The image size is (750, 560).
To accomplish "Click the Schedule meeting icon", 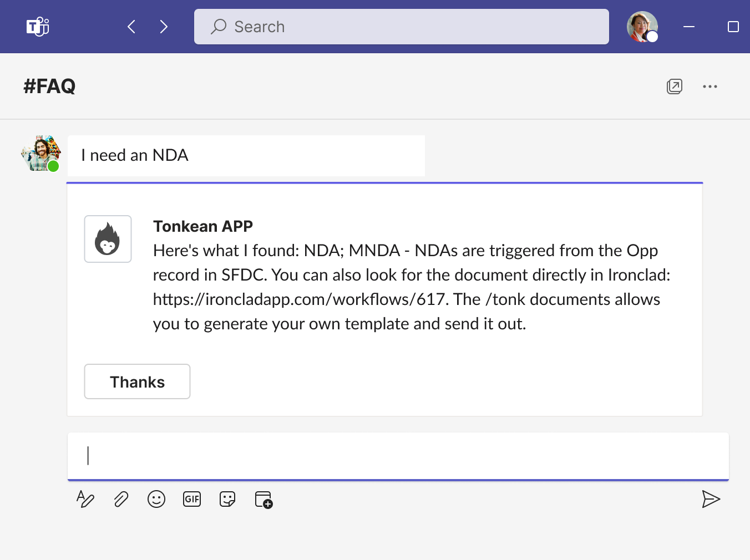I will 263,499.
